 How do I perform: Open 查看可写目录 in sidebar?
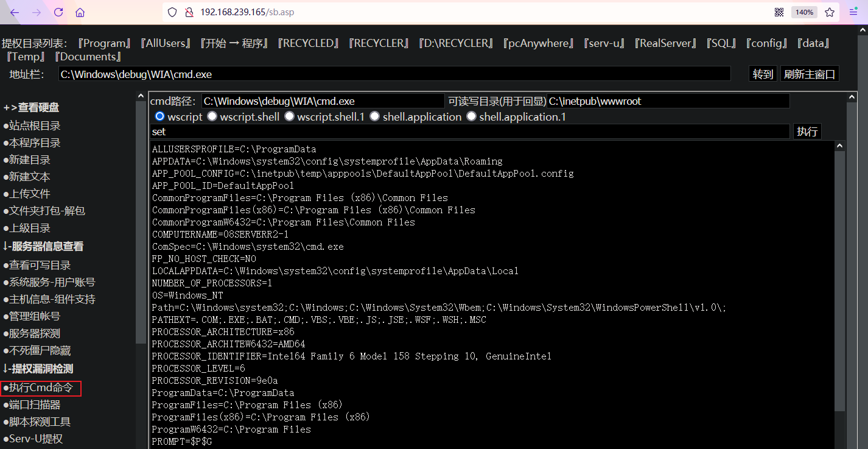click(37, 266)
